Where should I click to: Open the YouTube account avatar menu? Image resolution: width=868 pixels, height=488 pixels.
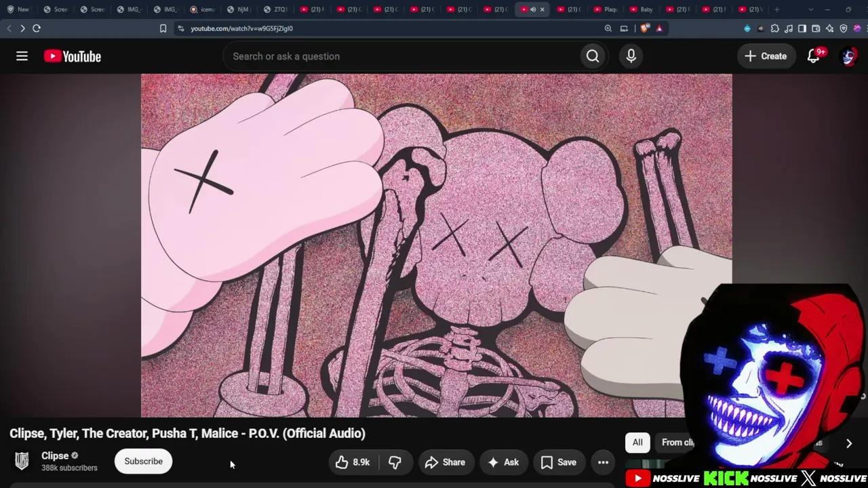tap(848, 56)
